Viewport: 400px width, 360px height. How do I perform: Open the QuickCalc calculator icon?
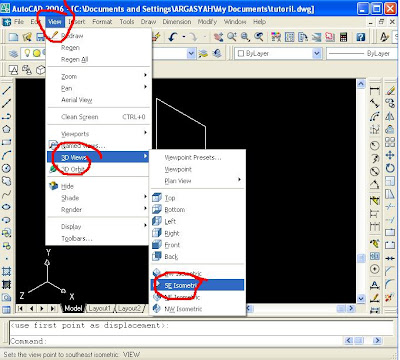click(x=343, y=37)
